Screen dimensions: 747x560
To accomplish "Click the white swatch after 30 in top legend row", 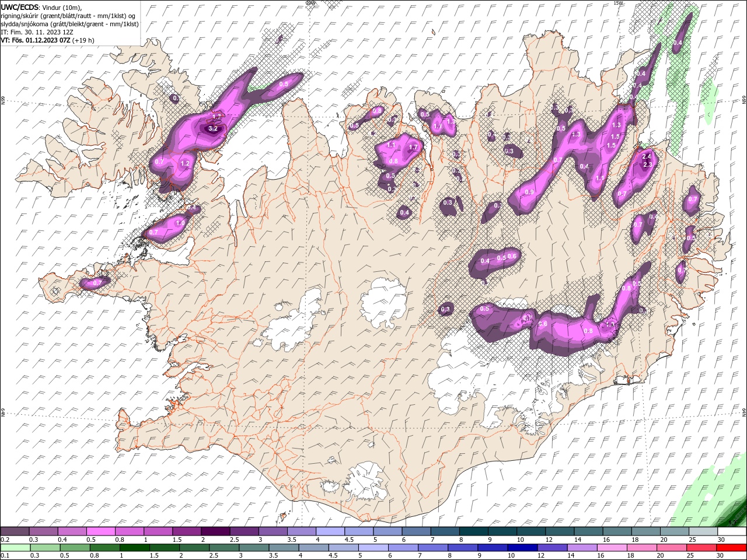I will click(732, 531).
